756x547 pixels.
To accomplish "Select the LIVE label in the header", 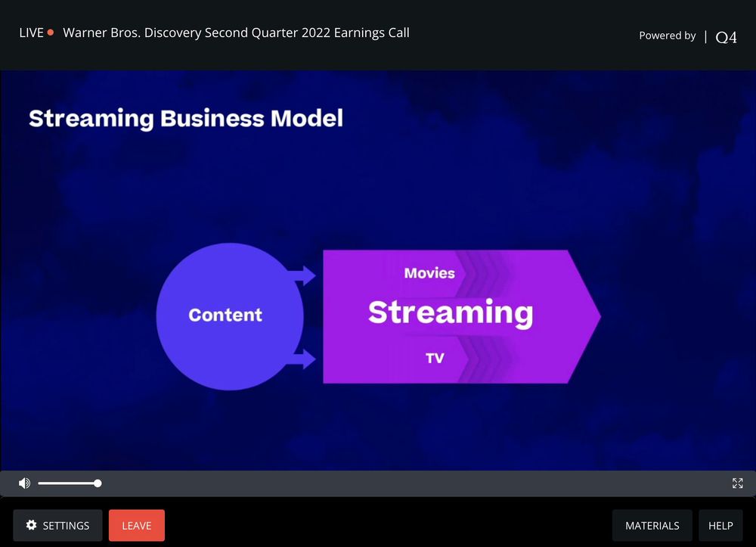I will point(31,33).
